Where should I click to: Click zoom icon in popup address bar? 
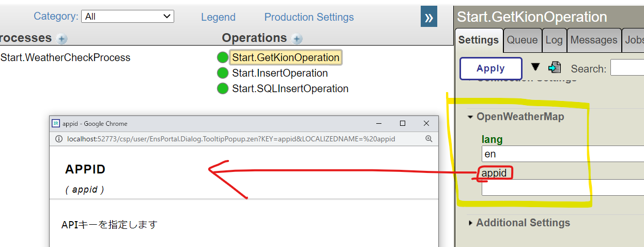click(428, 139)
